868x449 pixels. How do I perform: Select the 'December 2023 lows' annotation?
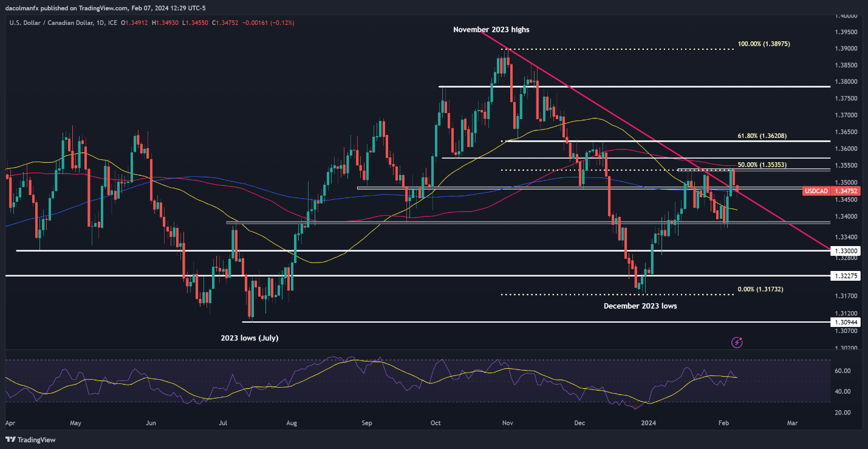(x=640, y=306)
